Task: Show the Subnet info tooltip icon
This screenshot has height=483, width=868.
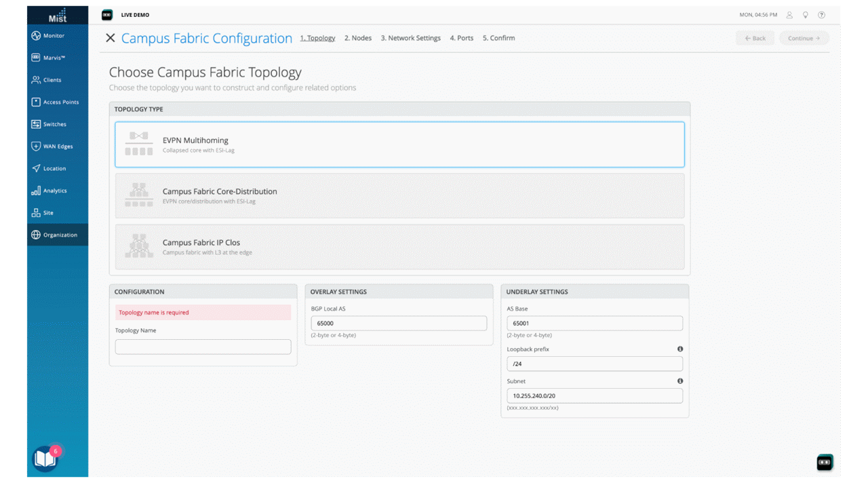Action: pyautogui.click(x=680, y=381)
